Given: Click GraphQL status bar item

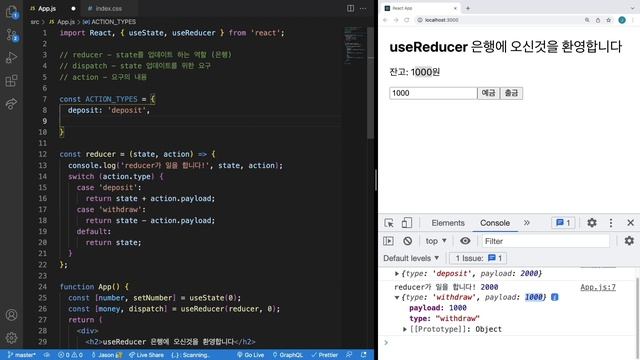Looking at the screenshot, I should pos(287,355).
